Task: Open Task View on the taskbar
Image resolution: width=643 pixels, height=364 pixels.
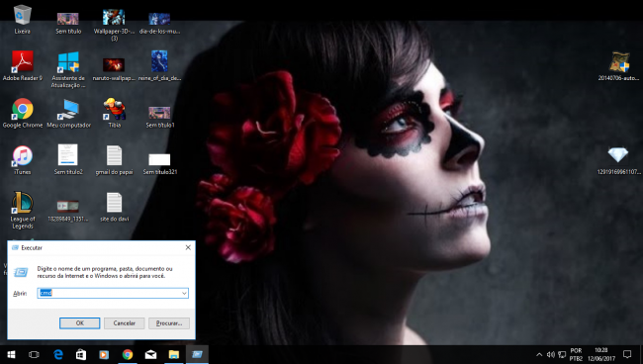Action: coord(34,354)
